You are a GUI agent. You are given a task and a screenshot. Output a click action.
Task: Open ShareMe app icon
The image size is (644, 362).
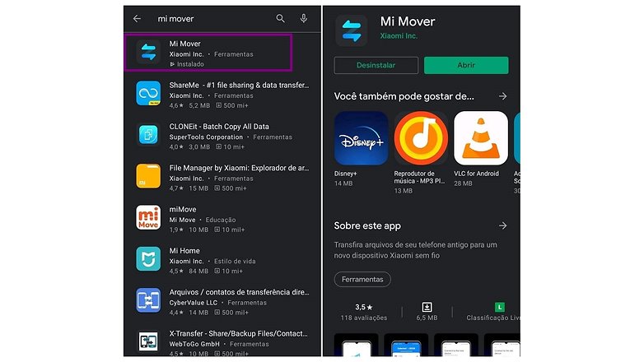[148, 94]
